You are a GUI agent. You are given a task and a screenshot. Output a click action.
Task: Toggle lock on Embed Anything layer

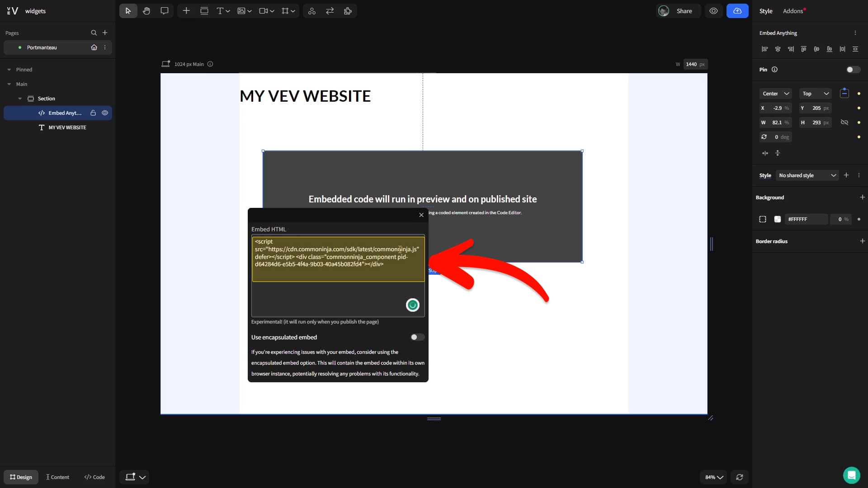pos(93,113)
